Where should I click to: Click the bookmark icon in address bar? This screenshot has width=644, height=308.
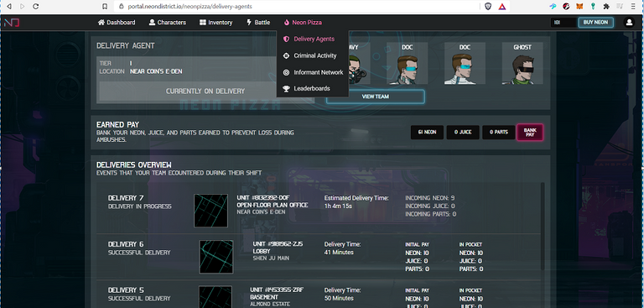pos(105,7)
